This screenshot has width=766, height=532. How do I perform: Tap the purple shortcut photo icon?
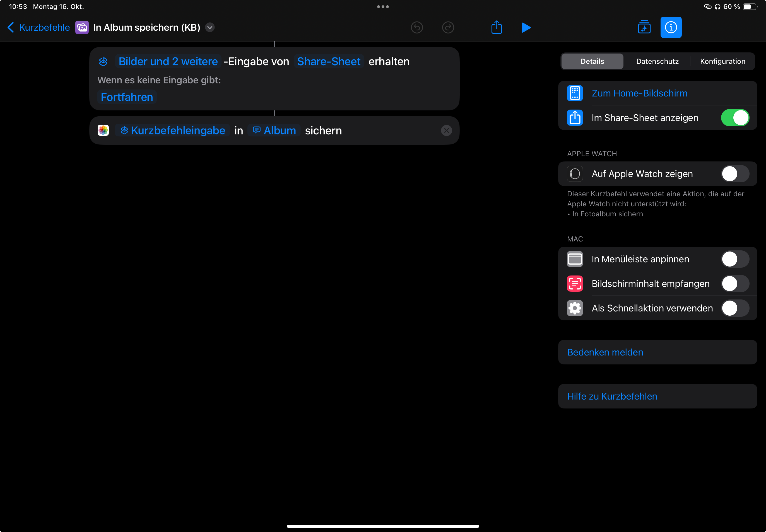pyautogui.click(x=82, y=27)
